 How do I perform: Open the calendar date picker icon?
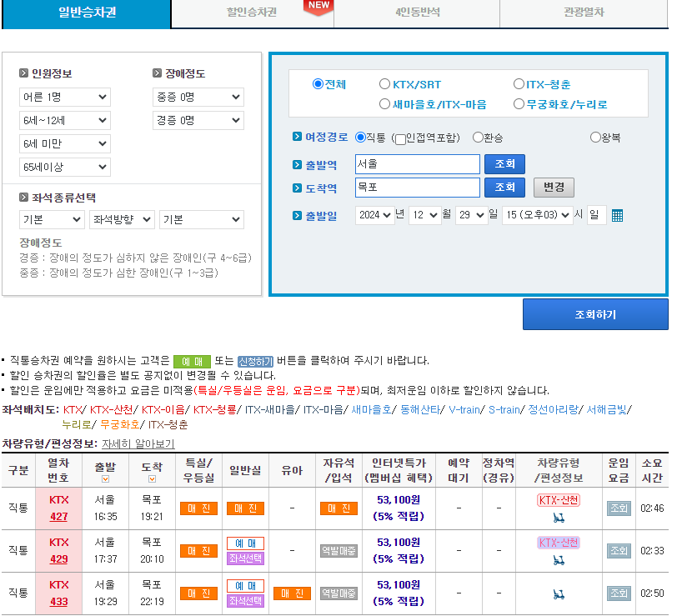(x=618, y=215)
